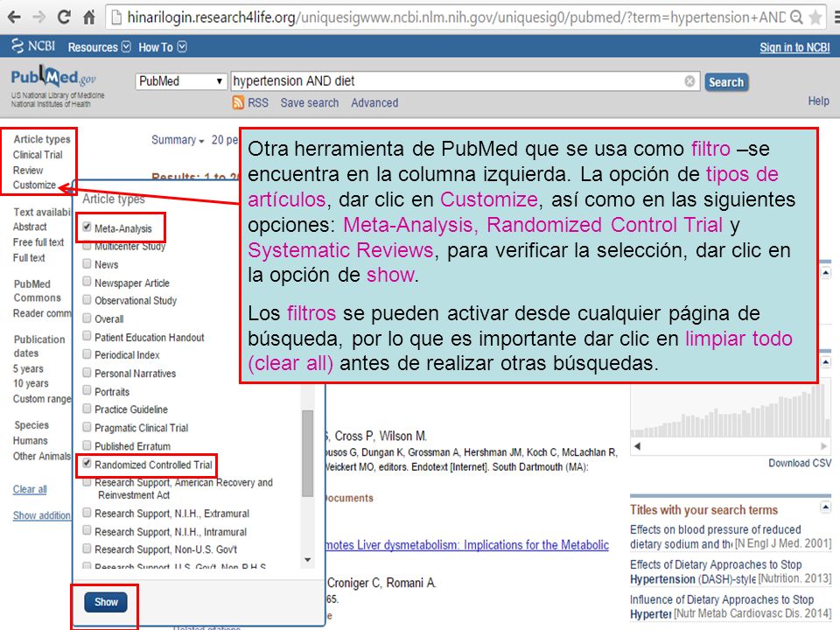Select the Free full text filter
840x630 pixels.
tap(38, 242)
